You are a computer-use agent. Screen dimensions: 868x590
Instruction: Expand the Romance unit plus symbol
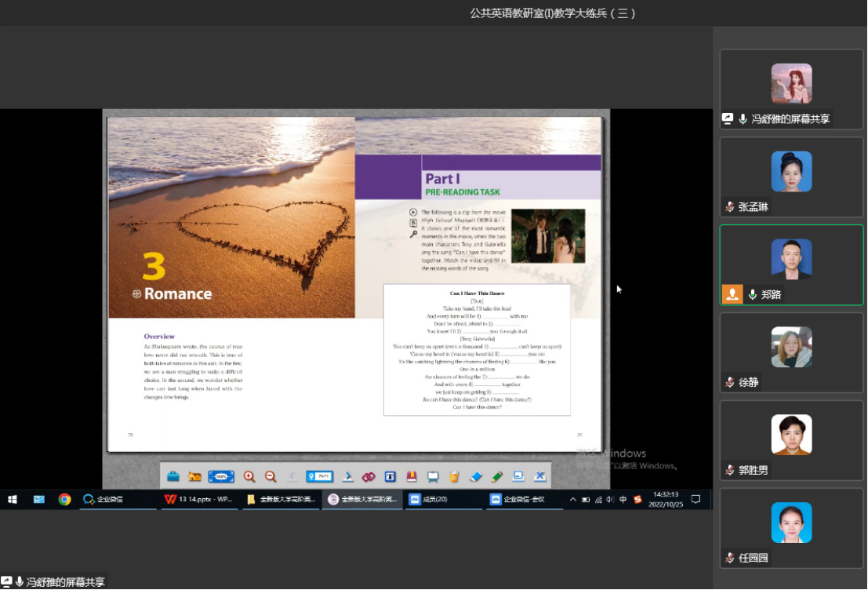coord(136,293)
